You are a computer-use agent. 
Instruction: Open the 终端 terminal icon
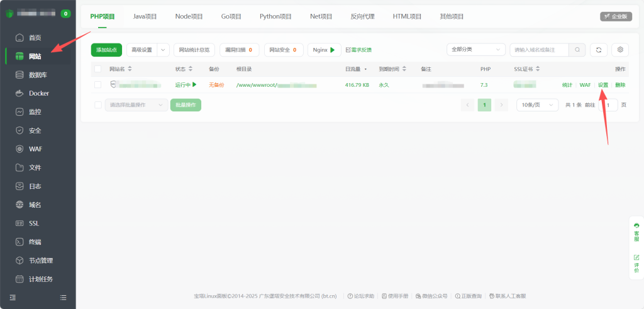coord(19,242)
